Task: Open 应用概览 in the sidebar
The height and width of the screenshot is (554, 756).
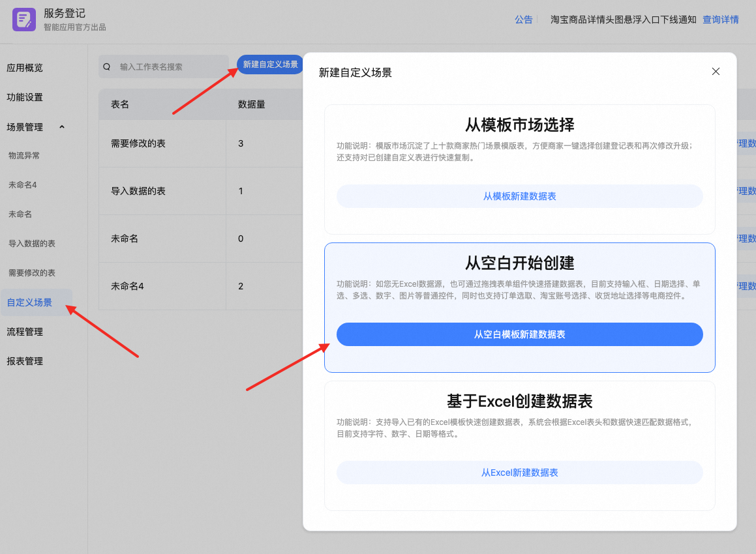Action: (x=25, y=68)
